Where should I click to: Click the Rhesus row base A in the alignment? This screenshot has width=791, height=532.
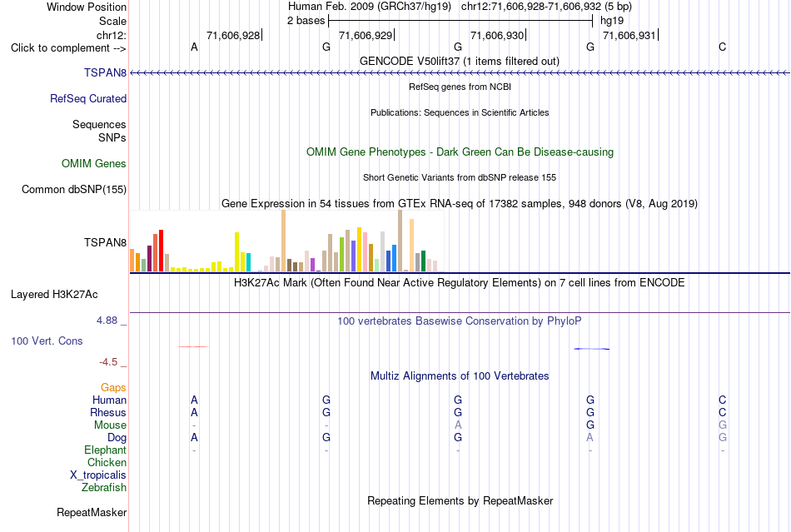194,412
